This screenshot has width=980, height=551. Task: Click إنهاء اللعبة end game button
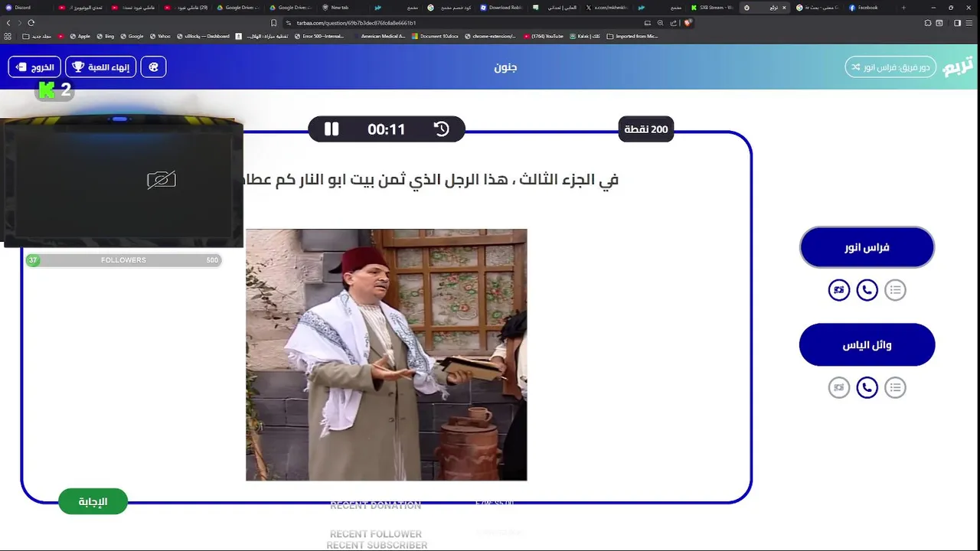click(100, 67)
